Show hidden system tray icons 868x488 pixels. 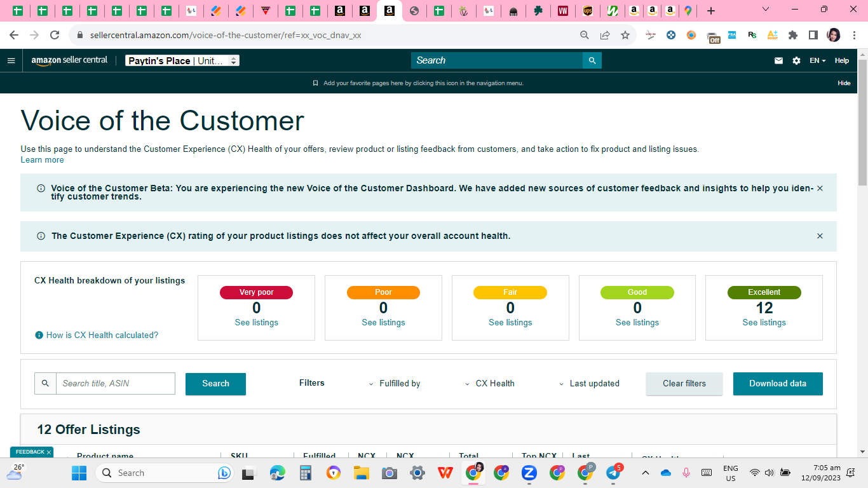pos(646,473)
